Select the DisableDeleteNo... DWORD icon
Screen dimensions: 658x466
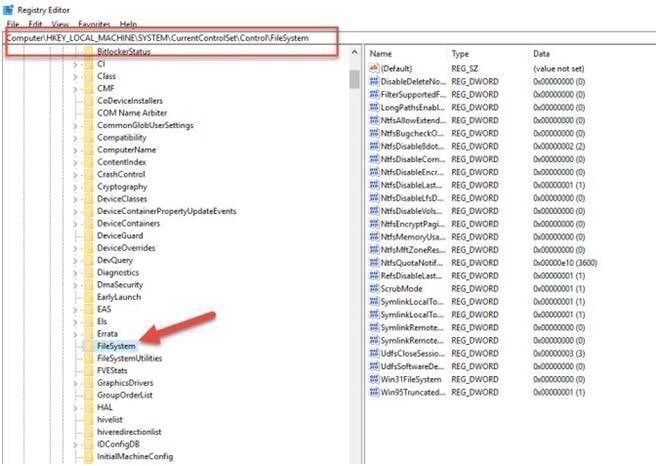coord(374,81)
